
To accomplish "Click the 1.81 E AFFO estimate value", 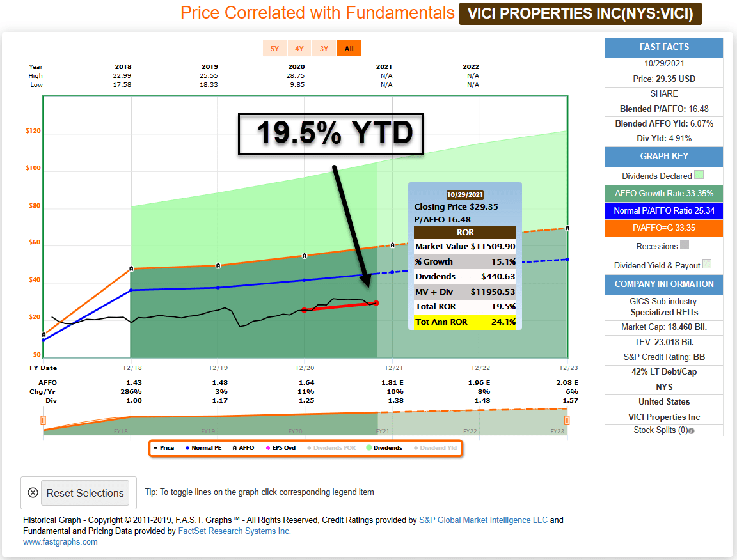I will click(x=392, y=382).
